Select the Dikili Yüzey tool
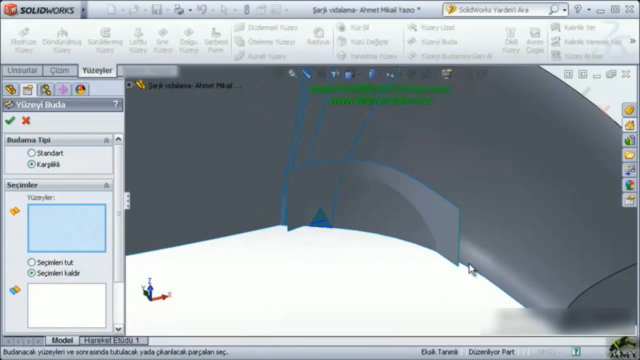 tap(510, 40)
